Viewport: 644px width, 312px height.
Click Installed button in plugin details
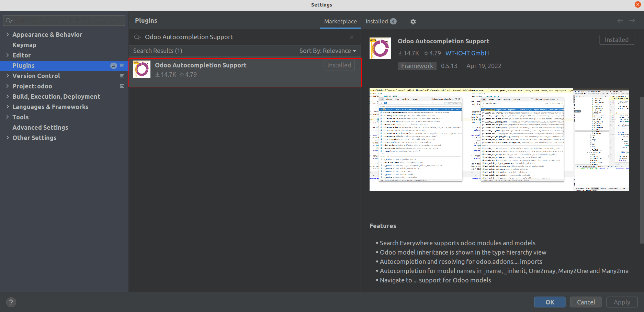[x=617, y=40]
